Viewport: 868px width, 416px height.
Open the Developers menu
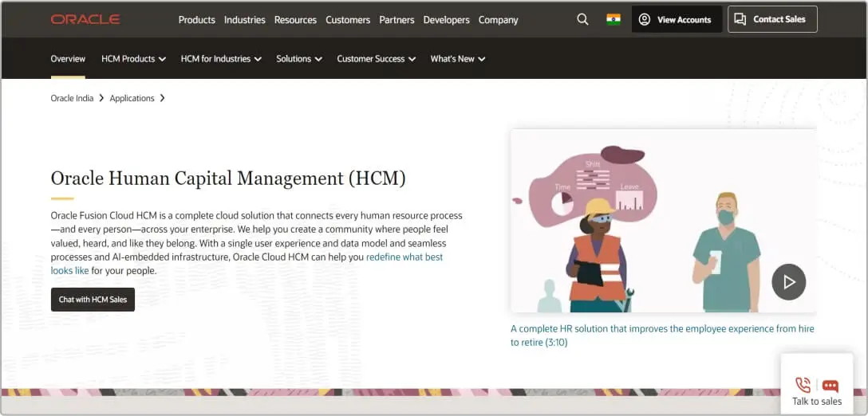pos(446,20)
